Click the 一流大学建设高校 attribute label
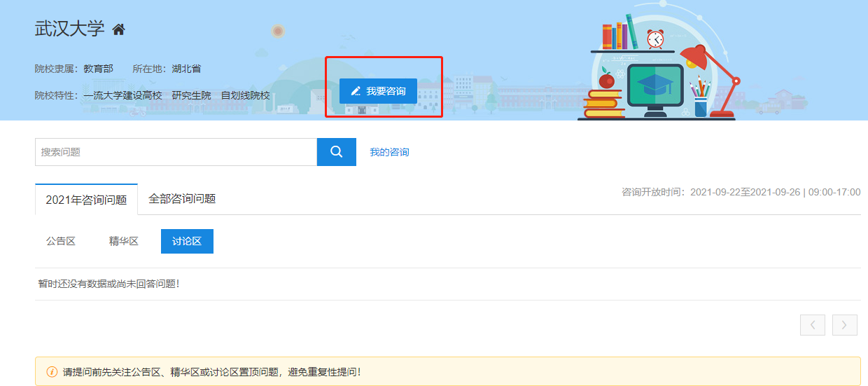Image resolution: width=868 pixels, height=386 pixels. coord(122,95)
